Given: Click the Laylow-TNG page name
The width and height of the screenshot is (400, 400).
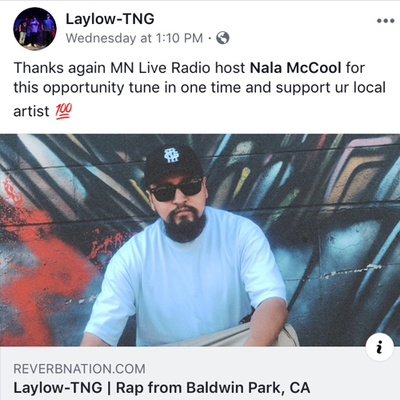Looking at the screenshot, I should tap(110, 19).
